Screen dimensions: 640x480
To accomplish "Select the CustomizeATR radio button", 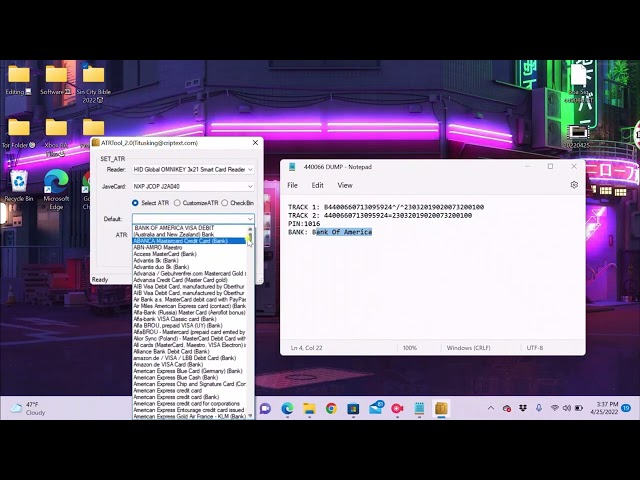I will 177,203.
